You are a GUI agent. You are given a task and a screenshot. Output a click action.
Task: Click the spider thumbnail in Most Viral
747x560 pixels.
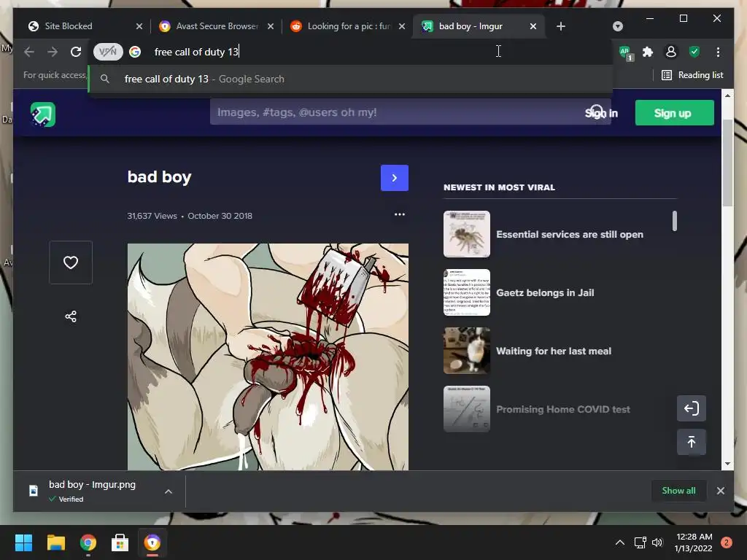tap(466, 234)
